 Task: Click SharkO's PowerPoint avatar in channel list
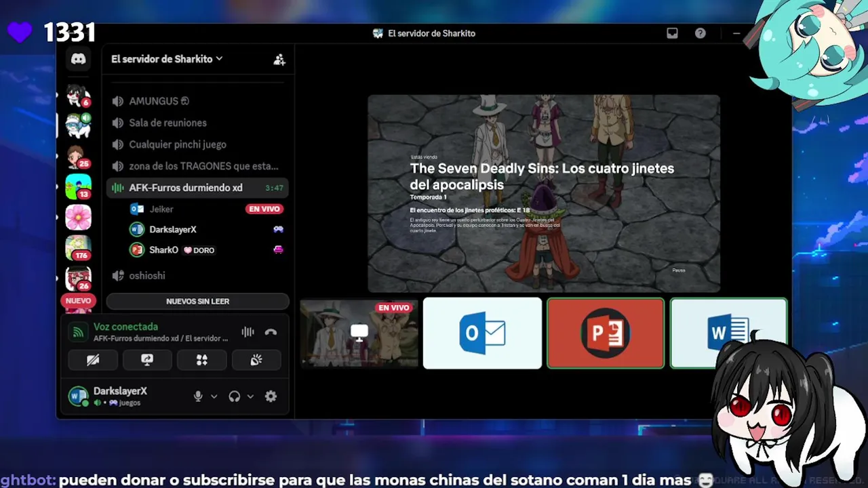tap(137, 250)
